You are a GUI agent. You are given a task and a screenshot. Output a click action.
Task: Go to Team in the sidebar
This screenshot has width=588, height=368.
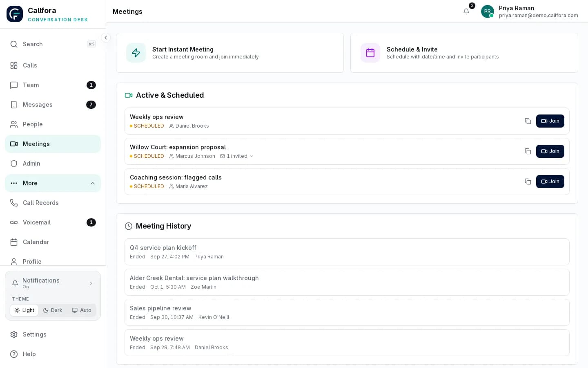53,85
